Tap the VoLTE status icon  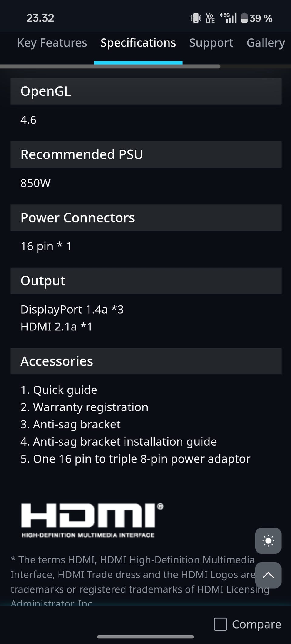point(210,18)
